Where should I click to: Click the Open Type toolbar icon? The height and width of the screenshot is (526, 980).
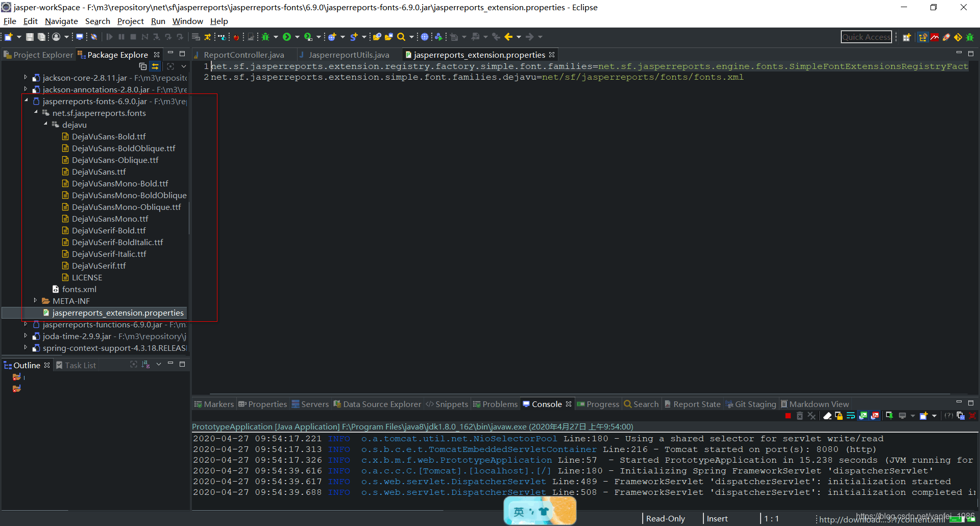pyautogui.click(x=377, y=37)
